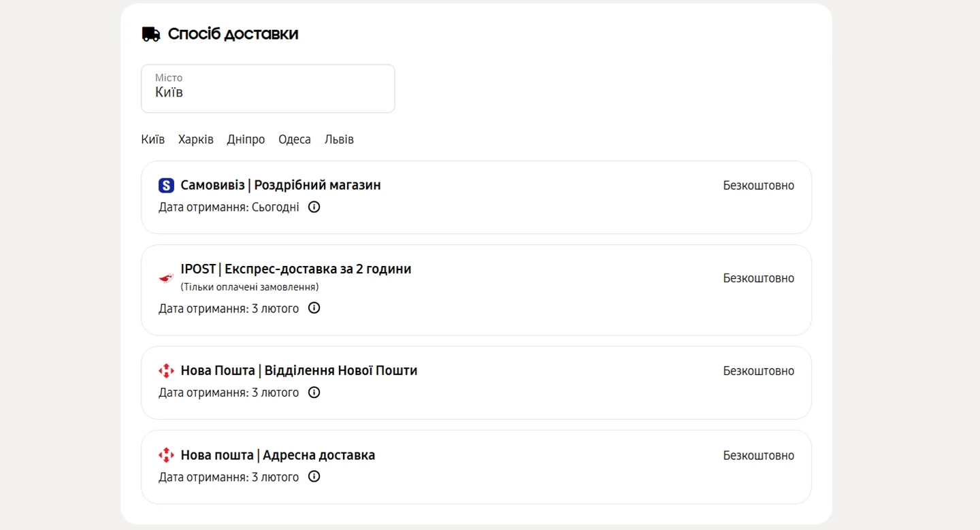Image resolution: width=980 pixels, height=530 pixels.
Task: Choose Дніпро city shortcut
Action: [x=246, y=139]
